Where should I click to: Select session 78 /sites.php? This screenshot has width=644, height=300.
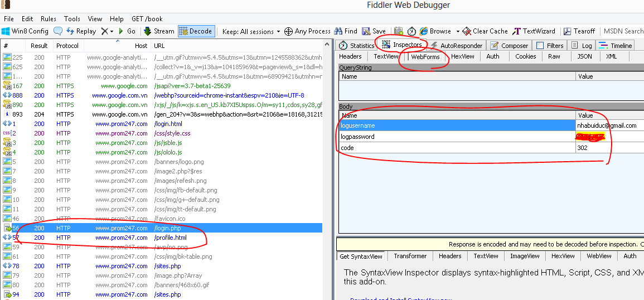[x=162, y=266]
